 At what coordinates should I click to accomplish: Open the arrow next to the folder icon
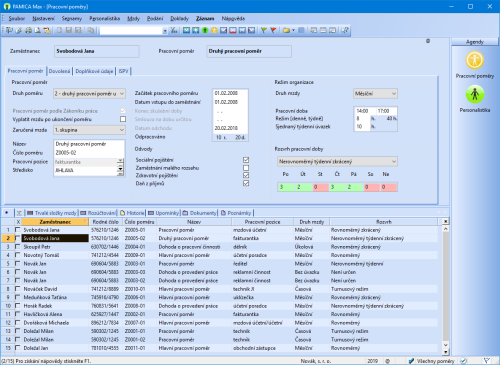click(293, 30)
